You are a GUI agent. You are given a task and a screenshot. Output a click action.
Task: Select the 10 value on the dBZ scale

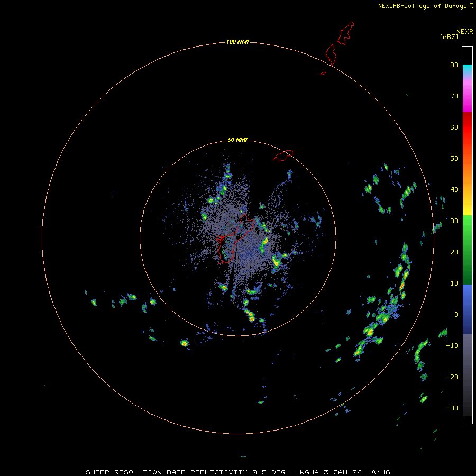tap(454, 283)
